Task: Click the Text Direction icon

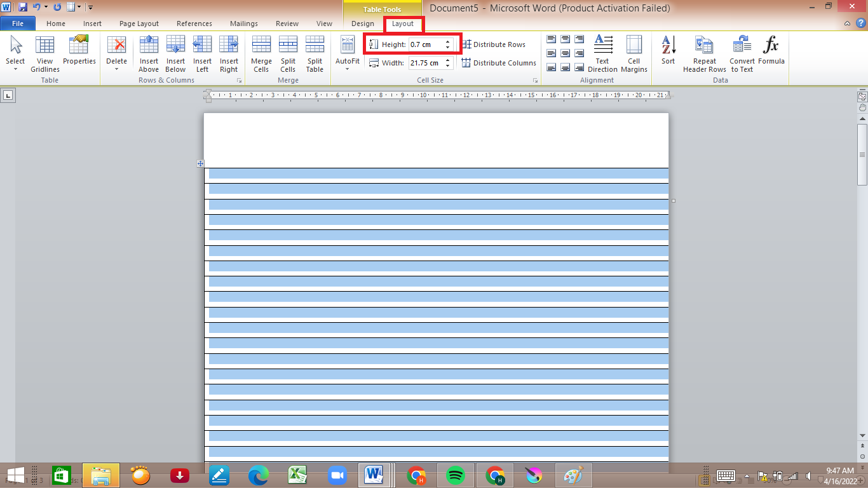Action: coord(602,53)
